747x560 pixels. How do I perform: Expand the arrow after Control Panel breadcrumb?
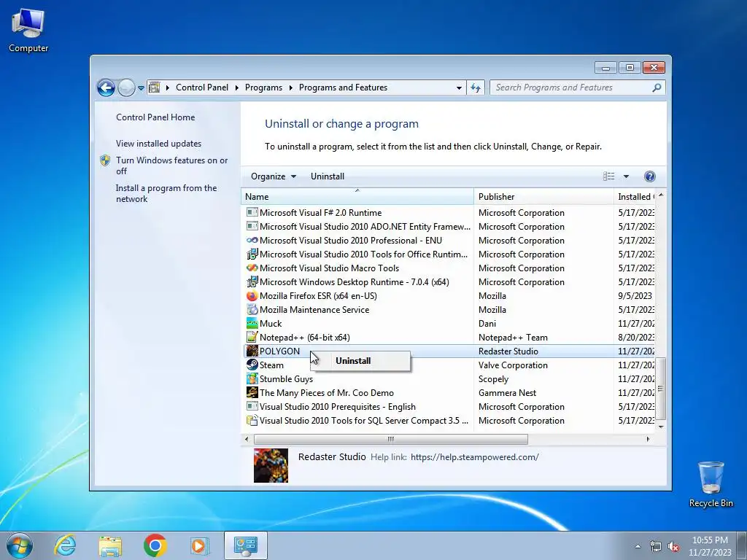[237, 87]
